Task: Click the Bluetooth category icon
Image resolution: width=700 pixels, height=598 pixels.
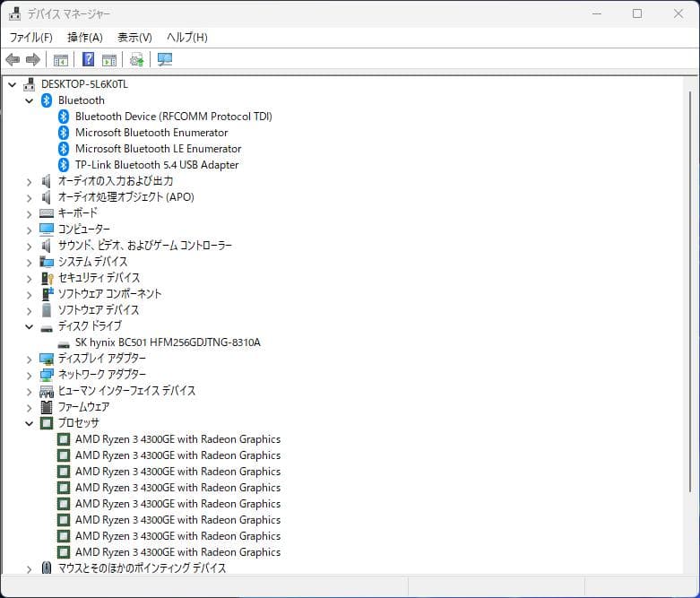Action: pyautogui.click(x=47, y=100)
